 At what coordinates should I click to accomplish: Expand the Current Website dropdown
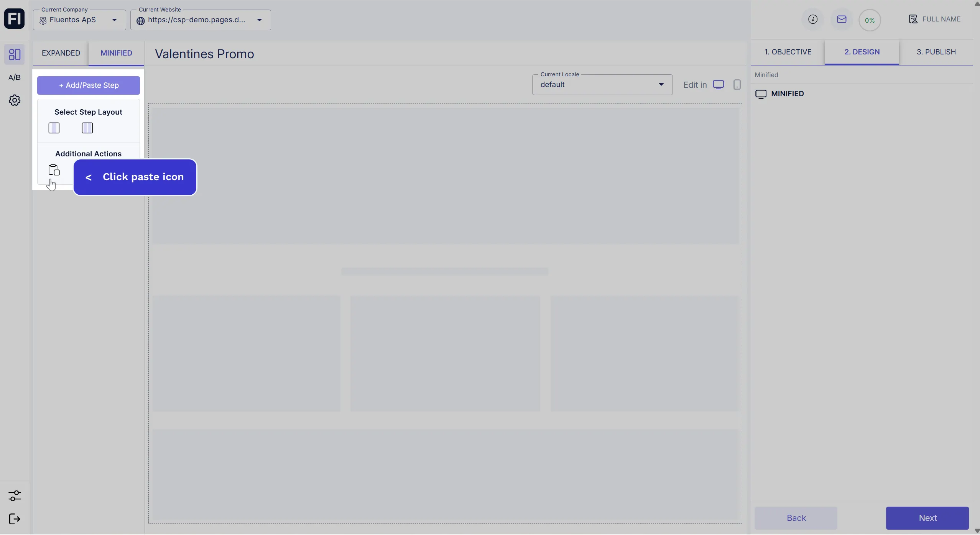[201, 20]
